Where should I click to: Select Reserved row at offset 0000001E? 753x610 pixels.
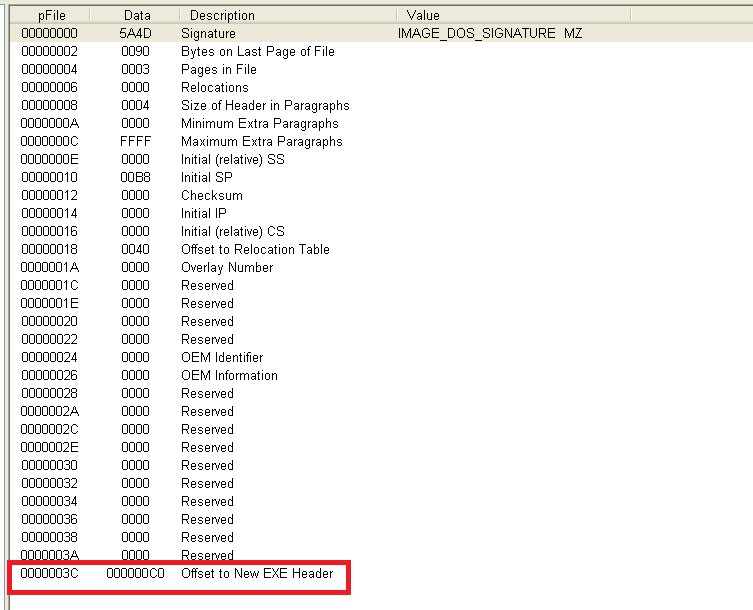207,304
